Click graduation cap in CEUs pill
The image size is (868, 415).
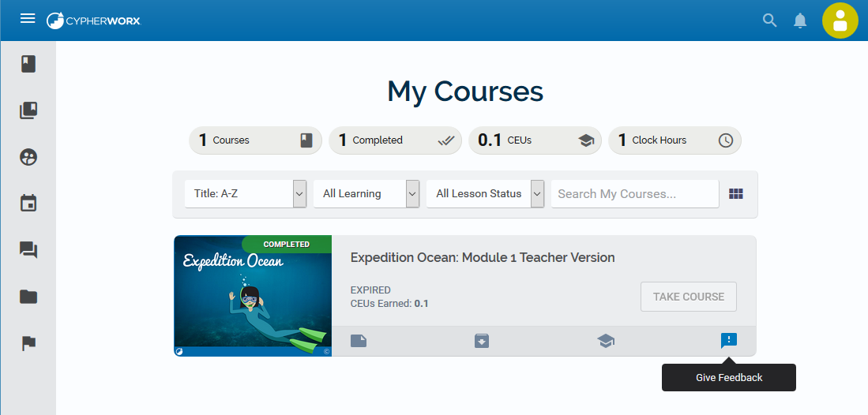[x=586, y=140]
